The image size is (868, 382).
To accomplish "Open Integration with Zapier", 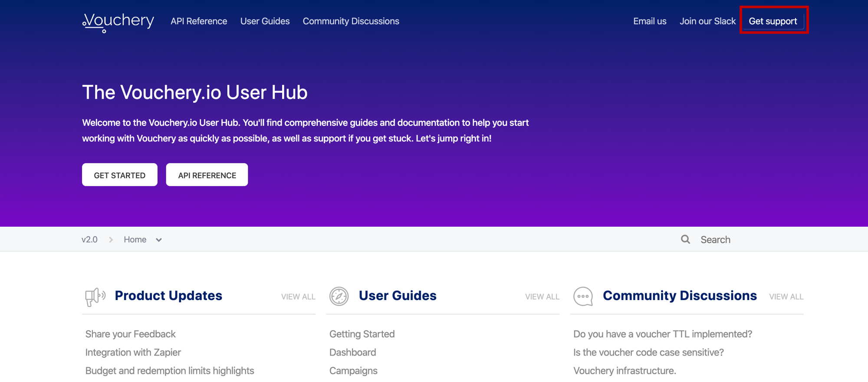I will pyautogui.click(x=133, y=353).
